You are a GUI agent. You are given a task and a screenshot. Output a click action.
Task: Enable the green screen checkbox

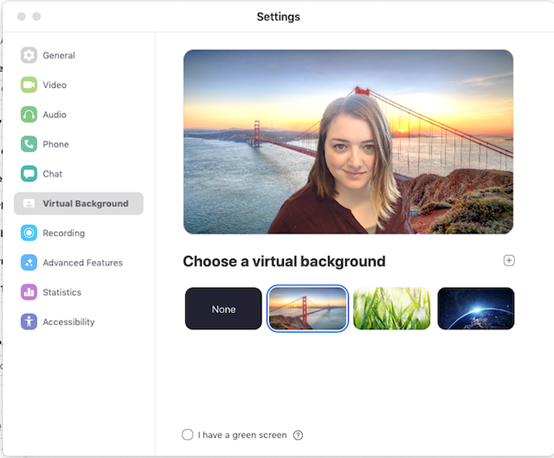click(x=187, y=435)
